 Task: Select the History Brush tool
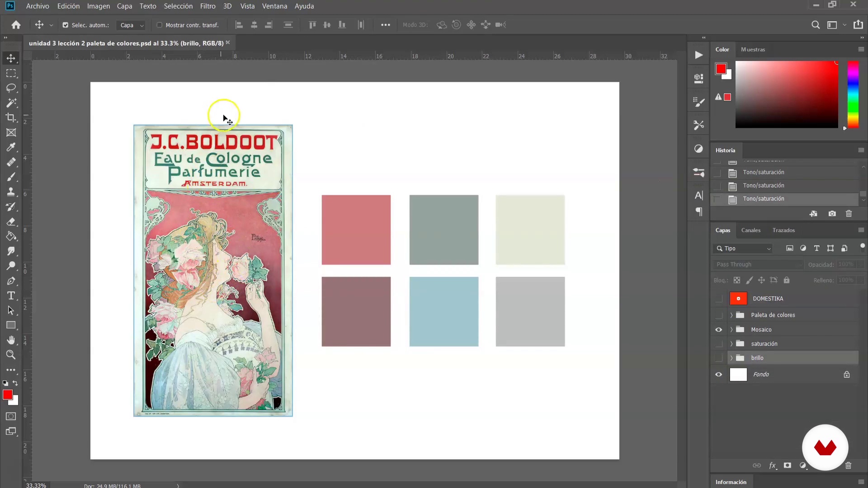(x=11, y=206)
